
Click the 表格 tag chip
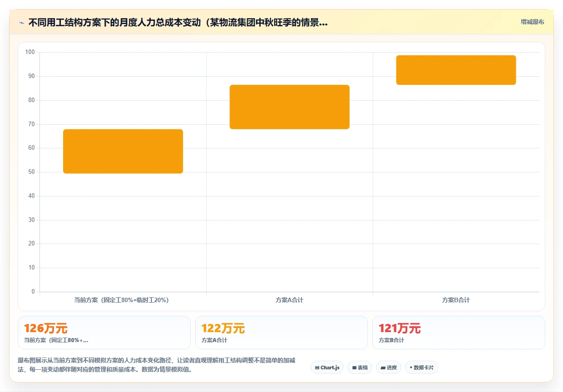pos(360,367)
